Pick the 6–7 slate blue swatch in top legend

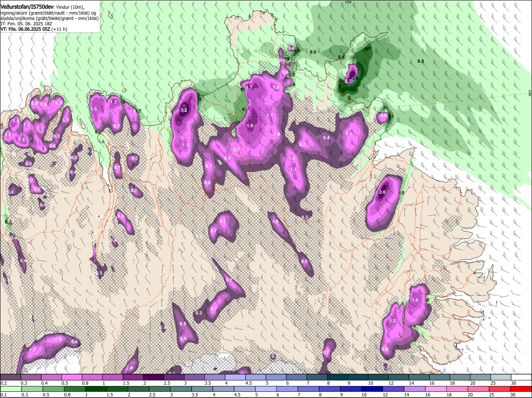tap(296, 377)
